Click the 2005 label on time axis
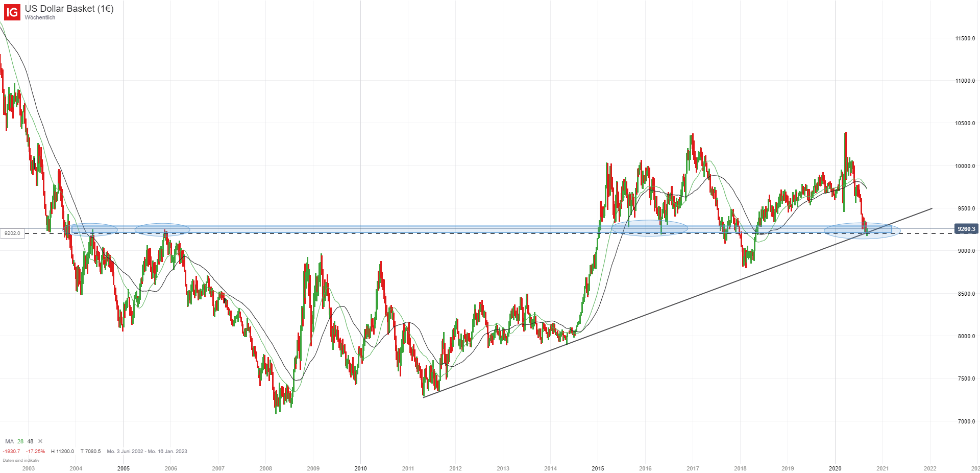The image size is (980, 473). pyautogui.click(x=123, y=468)
